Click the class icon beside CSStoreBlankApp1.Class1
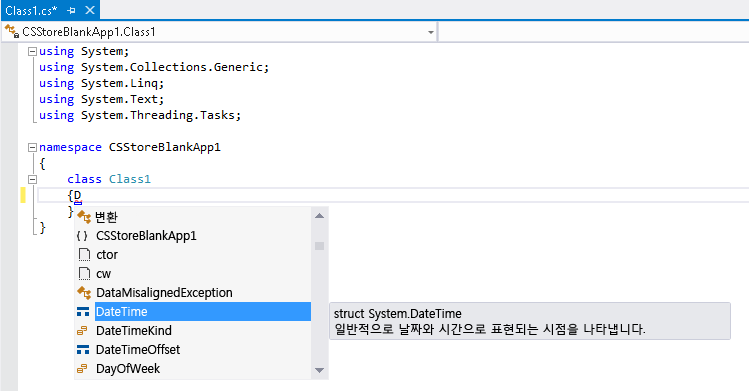749x391 pixels. tap(11, 32)
